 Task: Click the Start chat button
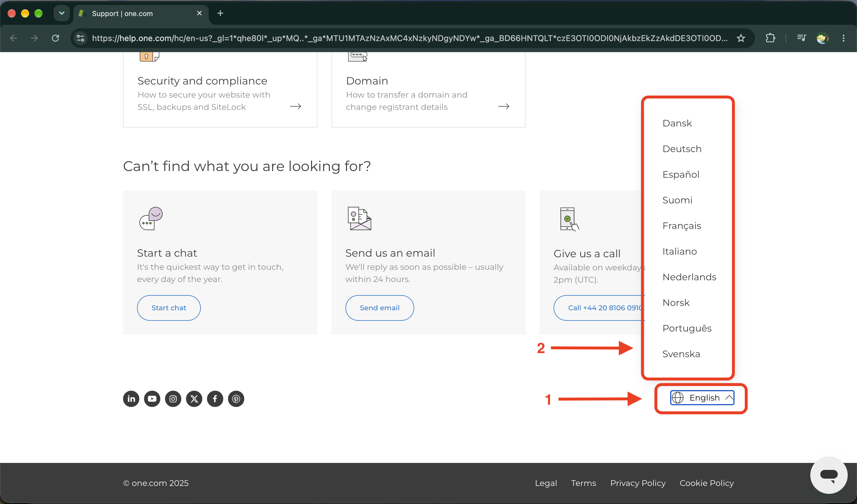pos(169,308)
